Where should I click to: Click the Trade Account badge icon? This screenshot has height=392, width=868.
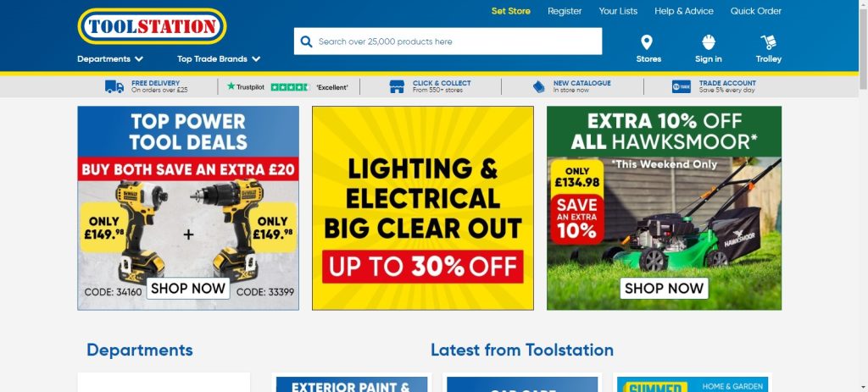click(x=682, y=87)
